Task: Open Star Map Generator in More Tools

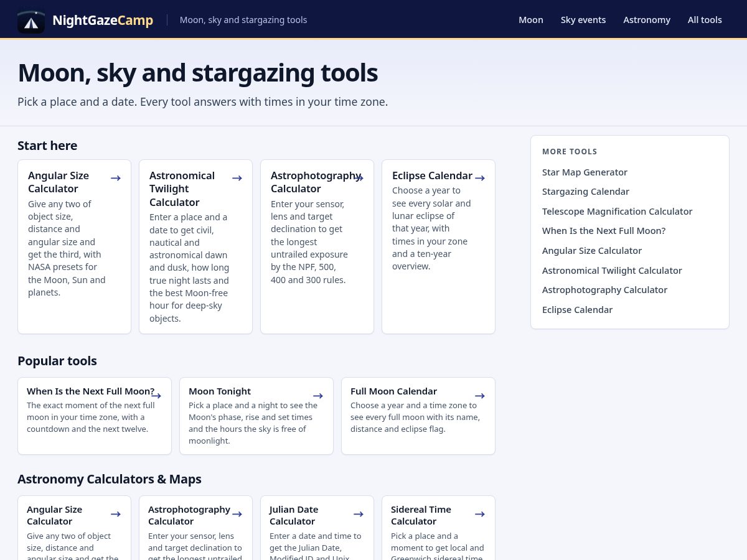Action: click(x=585, y=172)
